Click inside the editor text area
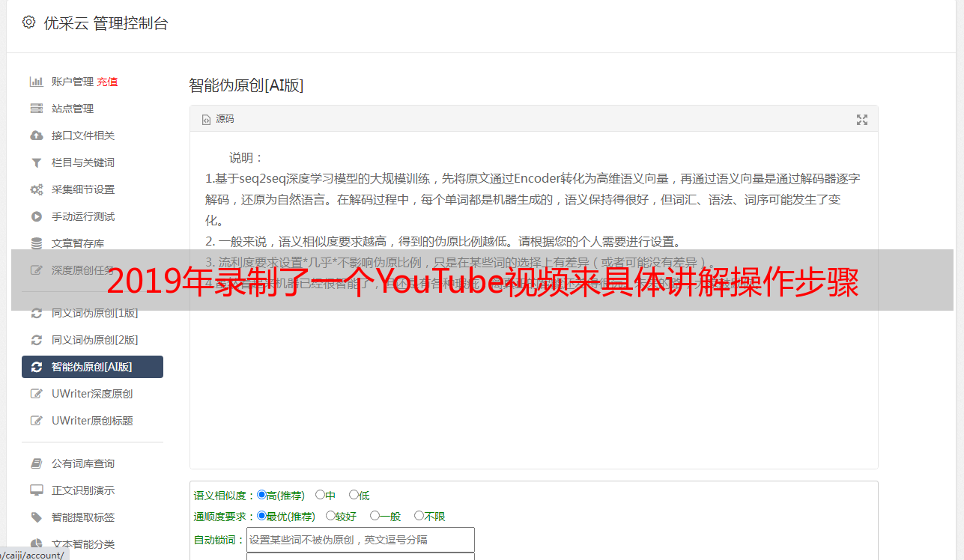The image size is (964, 560). coord(533,300)
